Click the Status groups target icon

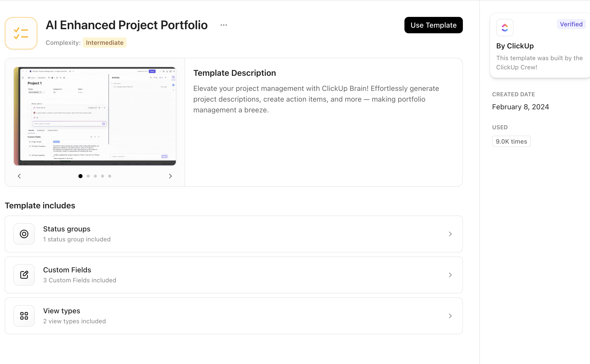[24, 234]
